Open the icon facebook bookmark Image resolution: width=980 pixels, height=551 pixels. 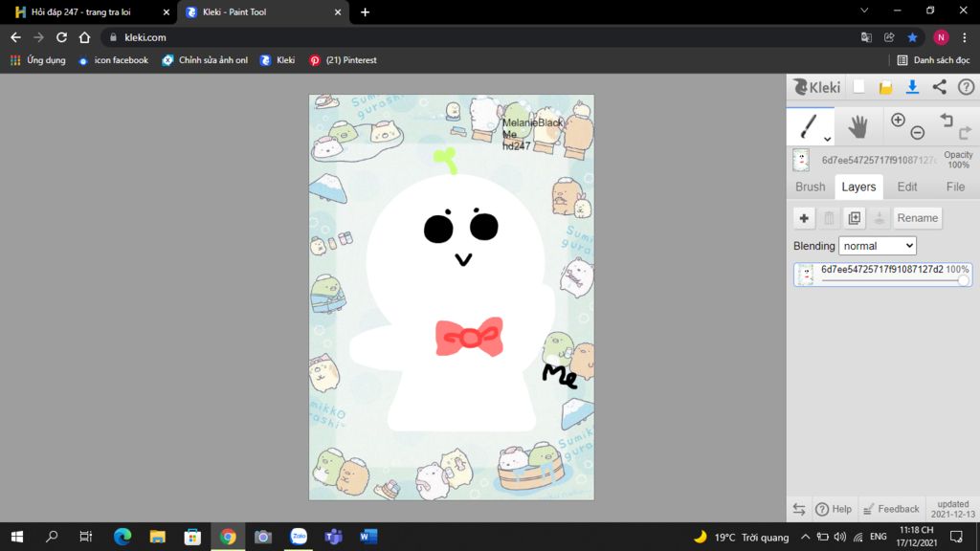(113, 60)
